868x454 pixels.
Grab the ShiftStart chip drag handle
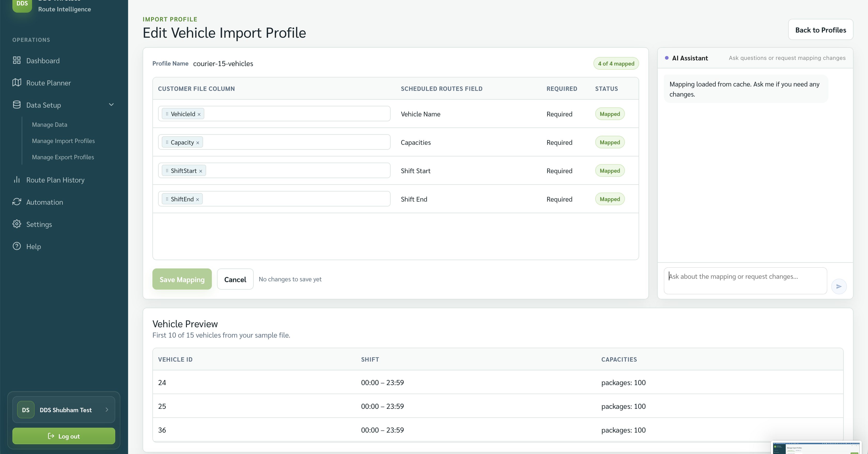[x=167, y=171]
